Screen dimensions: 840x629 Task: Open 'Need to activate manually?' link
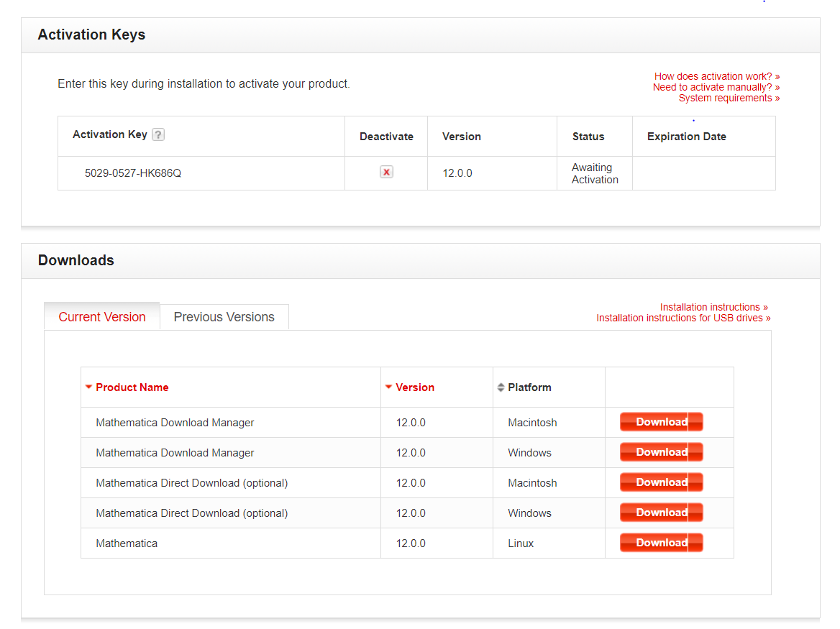tap(716, 87)
